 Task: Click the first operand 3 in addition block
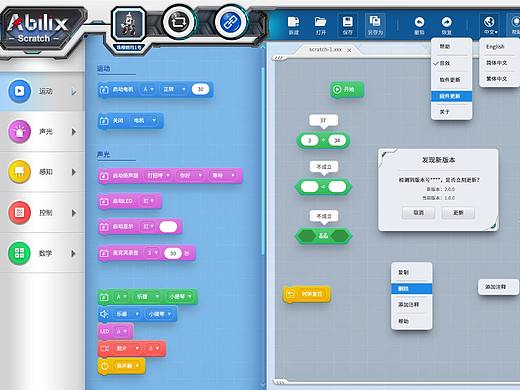click(x=309, y=141)
